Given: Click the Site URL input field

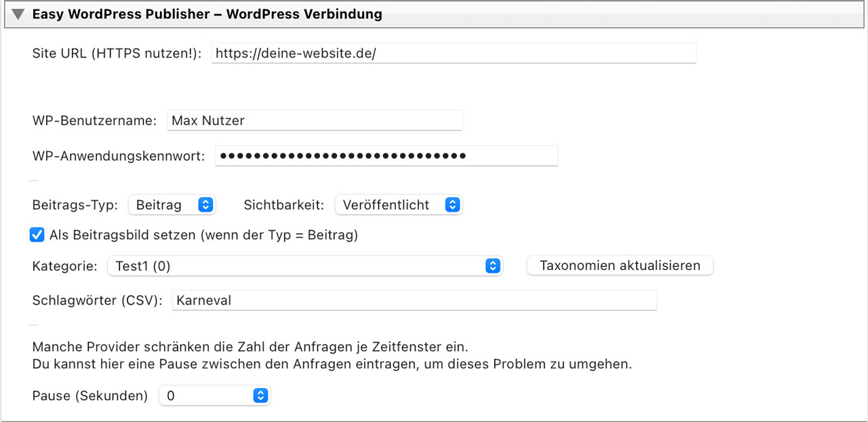Looking at the screenshot, I should 453,53.
